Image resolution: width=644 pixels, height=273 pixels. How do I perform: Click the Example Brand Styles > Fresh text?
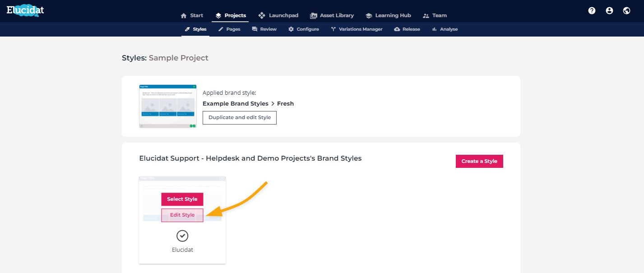coord(248,104)
